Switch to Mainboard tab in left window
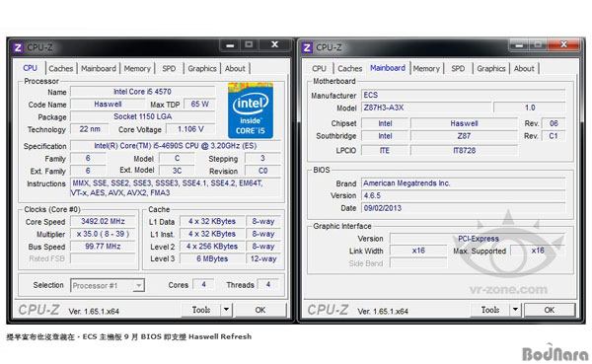 [x=99, y=69]
